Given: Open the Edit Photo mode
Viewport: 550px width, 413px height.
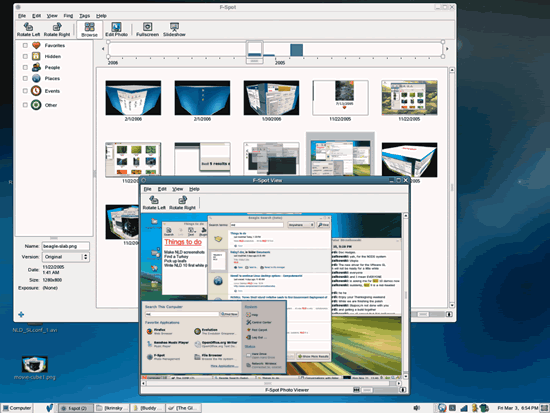Looking at the screenshot, I should tap(116, 29).
